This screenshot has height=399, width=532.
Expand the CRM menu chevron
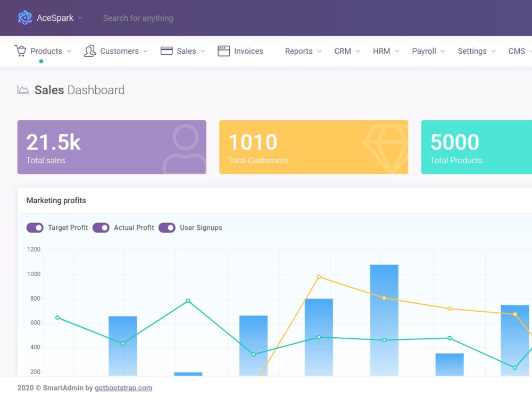click(x=358, y=51)
